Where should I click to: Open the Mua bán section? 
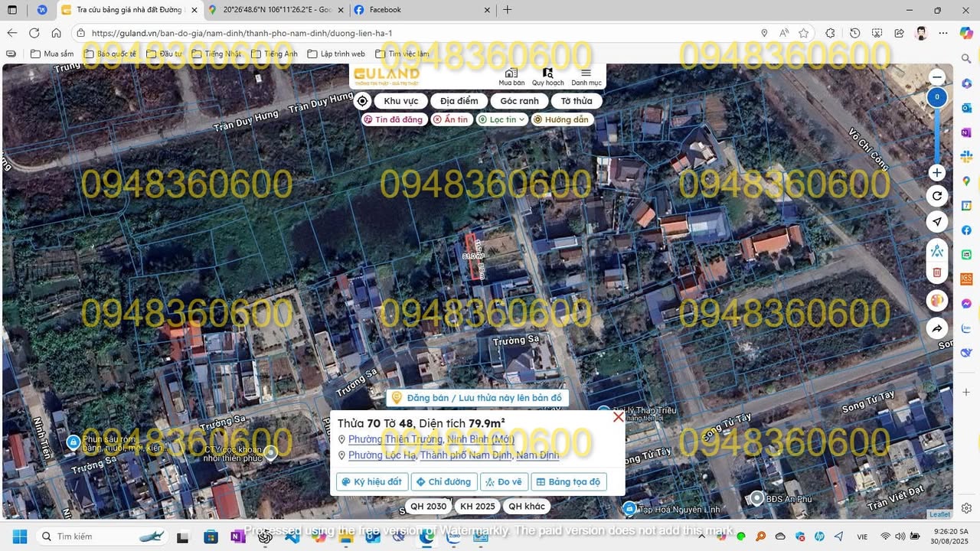click(x=511, y=77)
